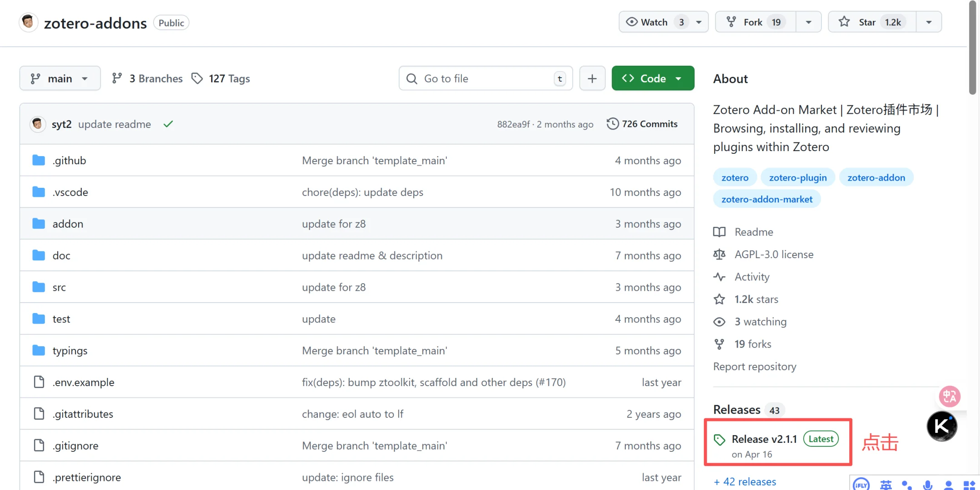Star the zotero-addons repository

coord(866,22)
